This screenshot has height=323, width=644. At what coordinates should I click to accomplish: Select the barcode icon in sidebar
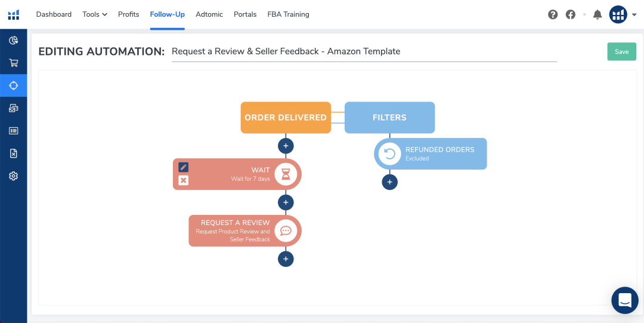[13, 131]
